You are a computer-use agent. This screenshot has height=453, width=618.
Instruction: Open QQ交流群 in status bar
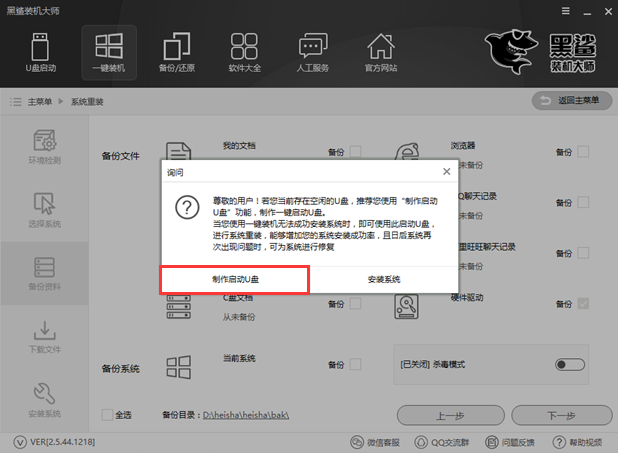(442, 442)
